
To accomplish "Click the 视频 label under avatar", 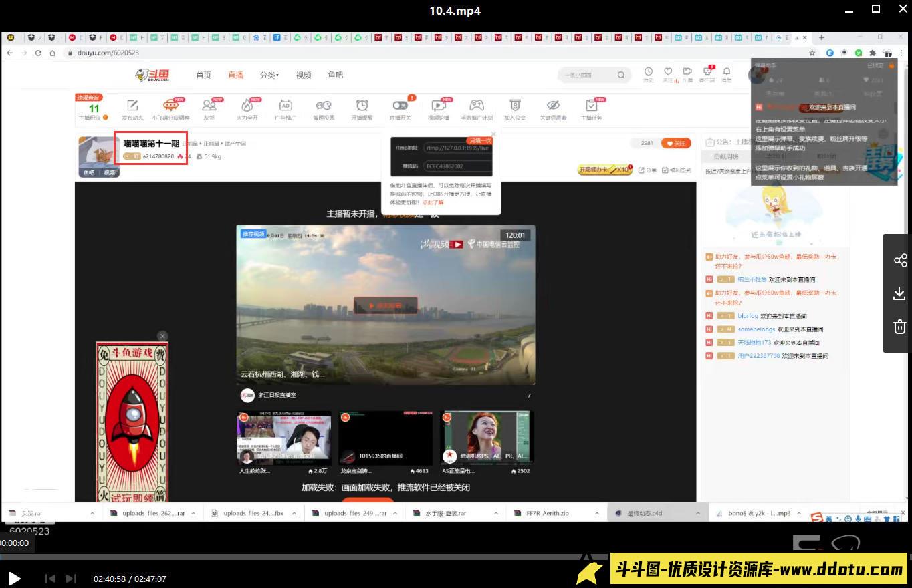I will click(110, 172).
